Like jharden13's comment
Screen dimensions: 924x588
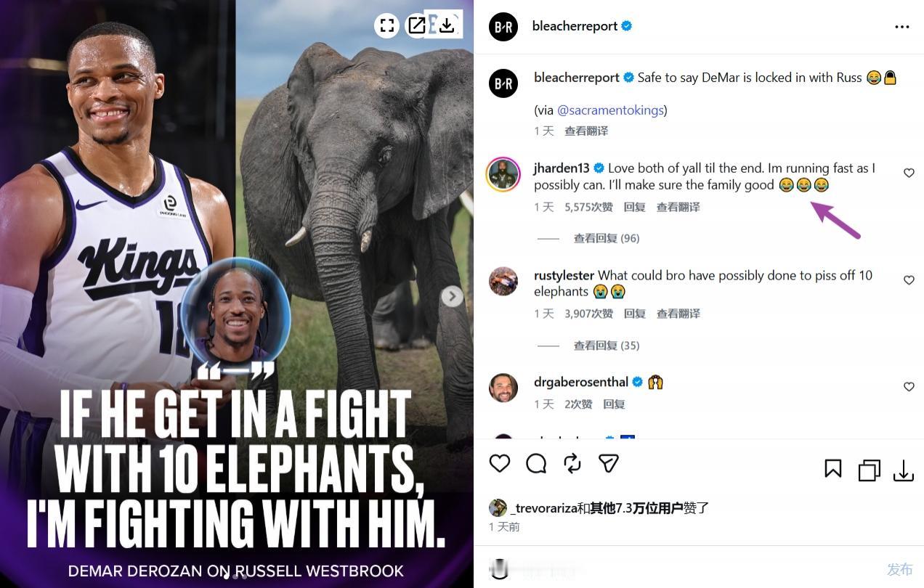(909, 173)
